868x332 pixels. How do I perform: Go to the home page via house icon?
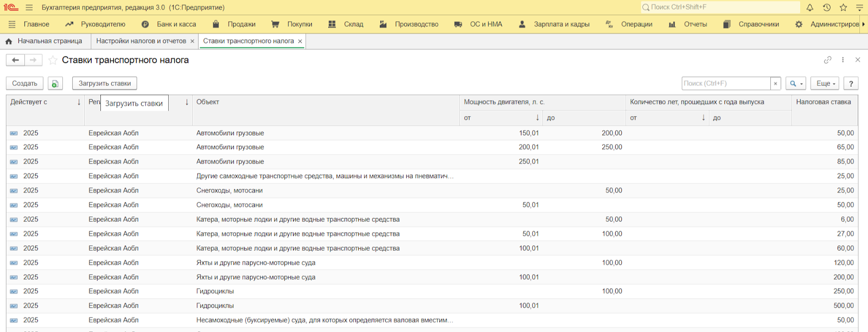[9, 41]
